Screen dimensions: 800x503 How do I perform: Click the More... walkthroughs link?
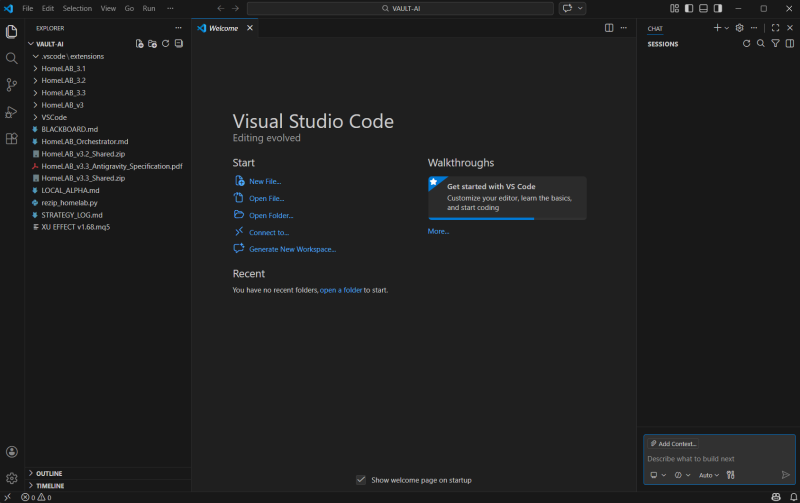[438, 231]
